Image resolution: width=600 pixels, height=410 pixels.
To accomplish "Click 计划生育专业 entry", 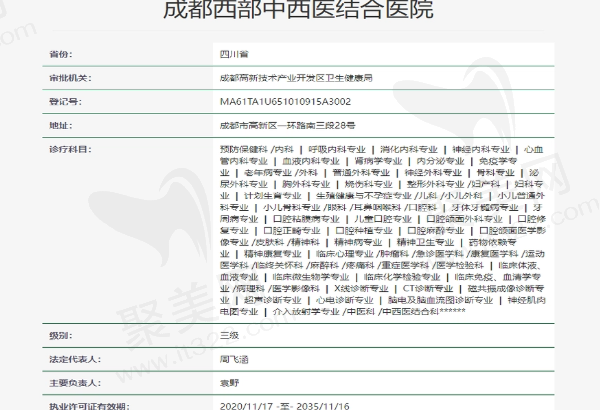I will coord(273,196).
